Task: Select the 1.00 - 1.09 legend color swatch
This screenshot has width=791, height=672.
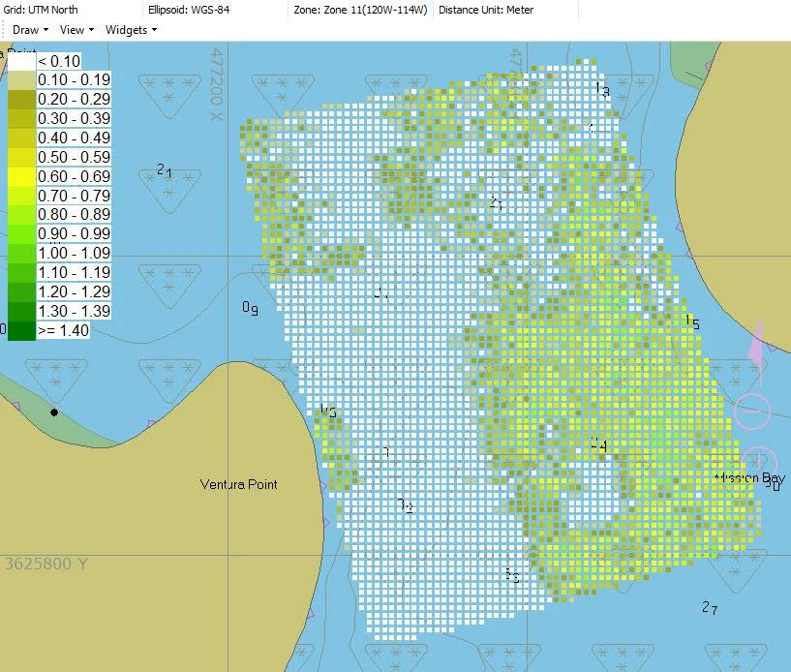Action: pos(21,253)
